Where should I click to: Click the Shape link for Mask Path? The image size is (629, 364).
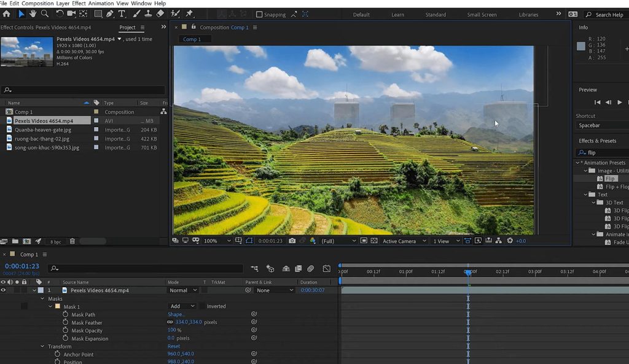tap(177, 314)
